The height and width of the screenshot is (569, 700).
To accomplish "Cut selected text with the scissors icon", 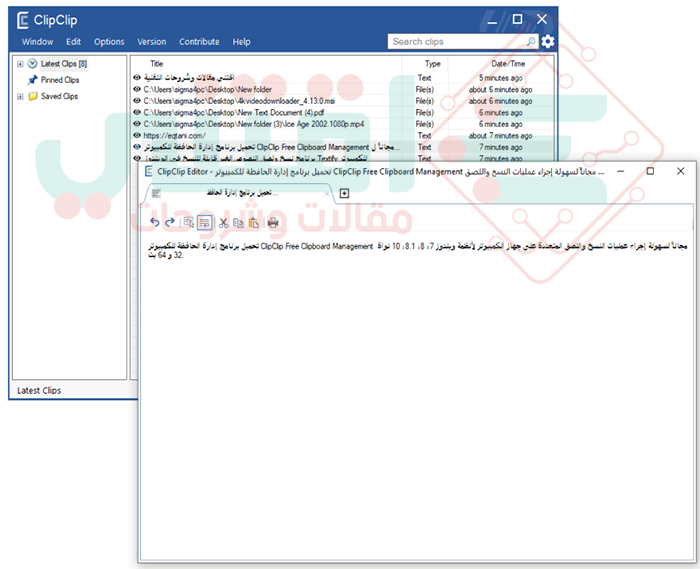I will click(x=224, y=222).
